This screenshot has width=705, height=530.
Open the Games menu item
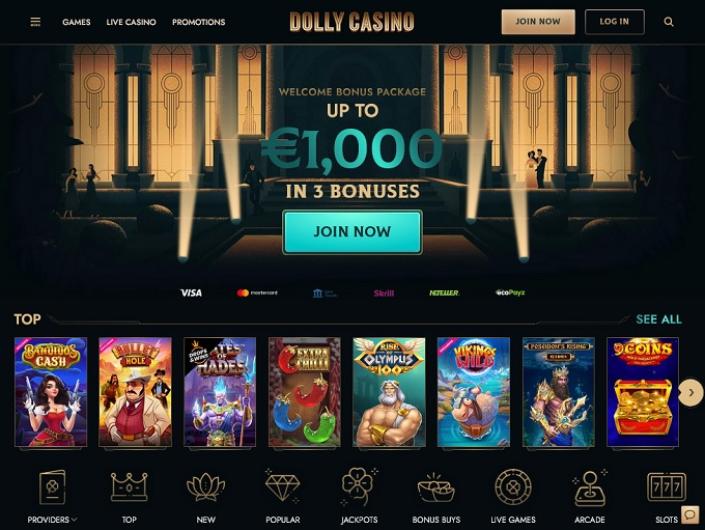click(76, 22)
